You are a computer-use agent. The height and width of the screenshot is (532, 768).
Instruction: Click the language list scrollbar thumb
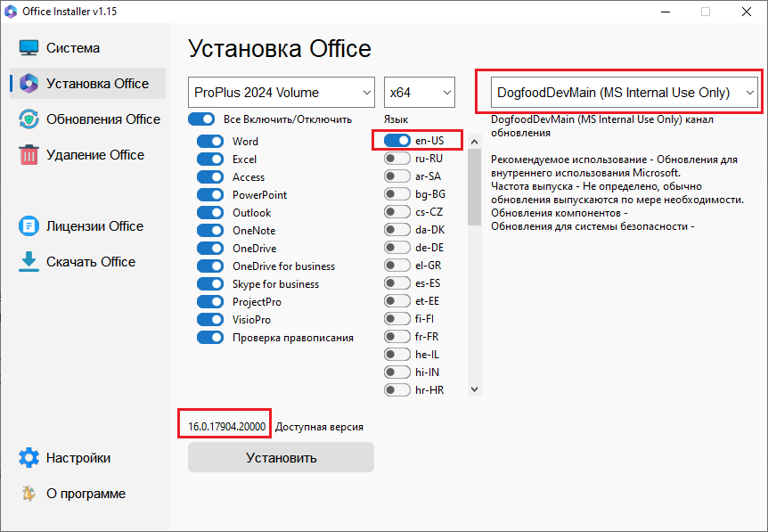(474, 186)
